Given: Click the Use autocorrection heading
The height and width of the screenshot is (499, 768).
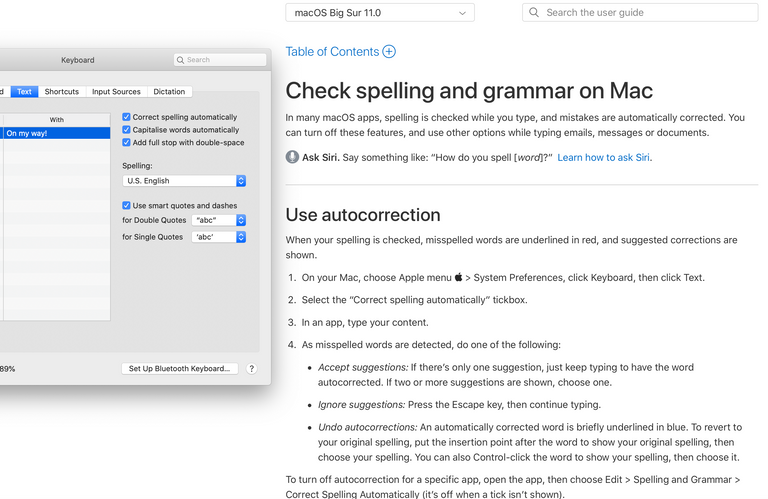Looking at the screenshot, I should pyautogui.click(x=363, y=215).
